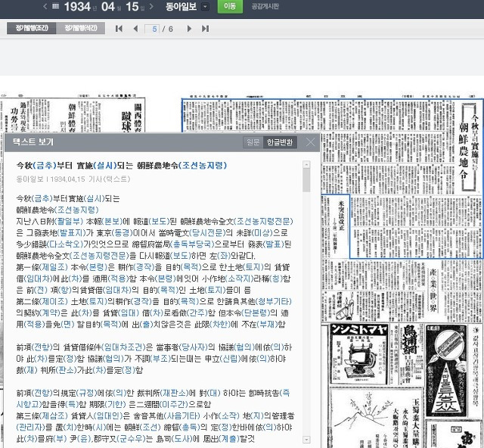Image resolution: width=484 pixels, height=448 pixels.
Task: Switch text view to 원문
Action: 253,142
